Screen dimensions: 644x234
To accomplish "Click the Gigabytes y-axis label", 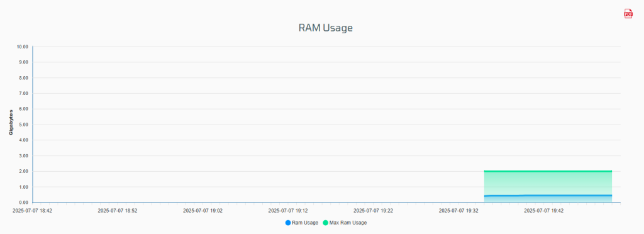I will [11, 122].
